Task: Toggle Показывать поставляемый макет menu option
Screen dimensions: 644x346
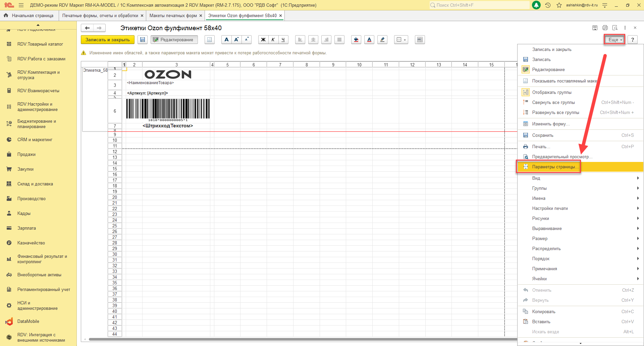Action: (x=580, y=81)
